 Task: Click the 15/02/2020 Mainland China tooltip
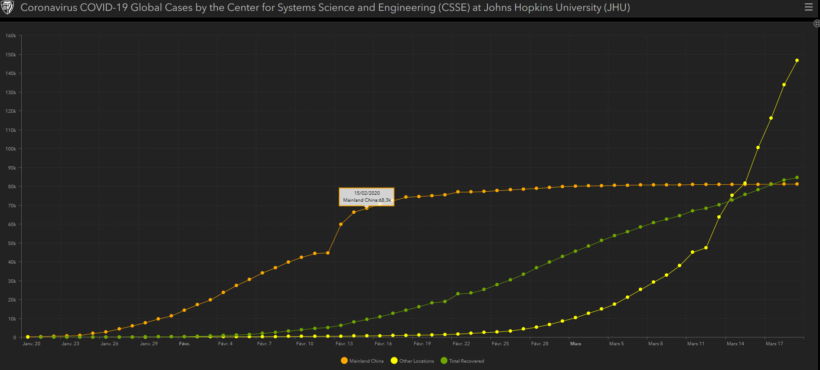point(367,196)
